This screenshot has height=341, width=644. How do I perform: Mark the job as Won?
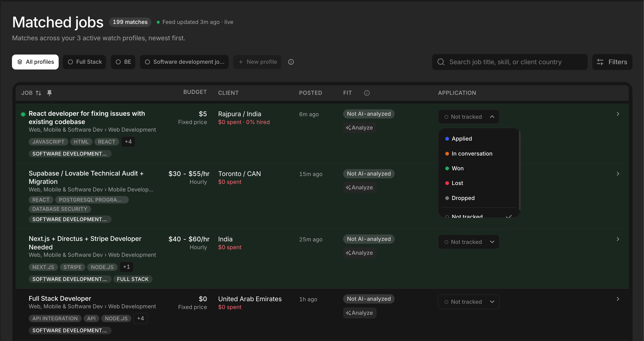(x=479, y=168)
